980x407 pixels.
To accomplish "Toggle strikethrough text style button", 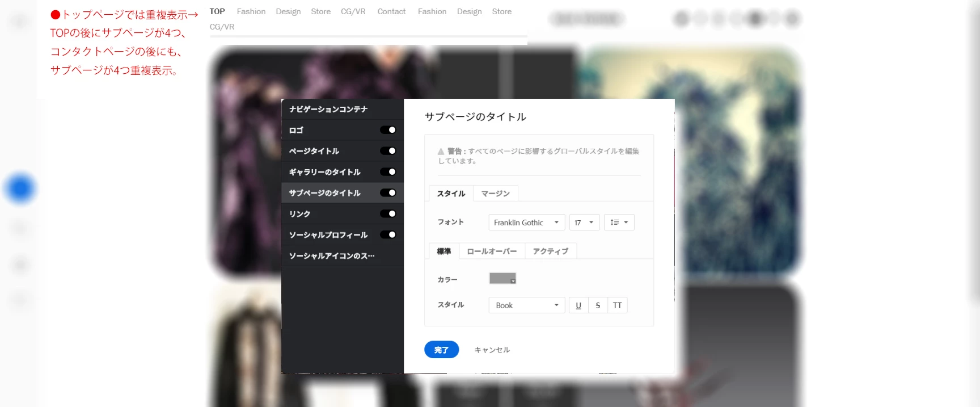I will coord(598,305).
